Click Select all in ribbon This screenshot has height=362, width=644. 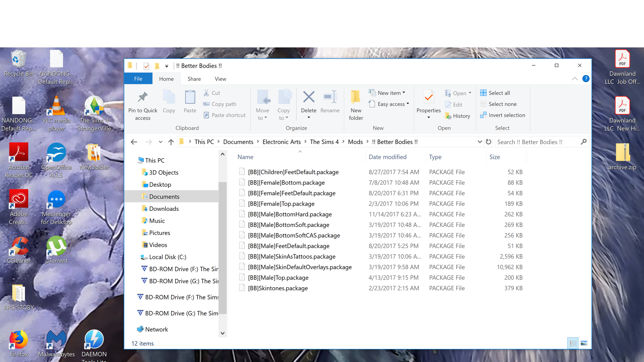[x=495, y=93]
